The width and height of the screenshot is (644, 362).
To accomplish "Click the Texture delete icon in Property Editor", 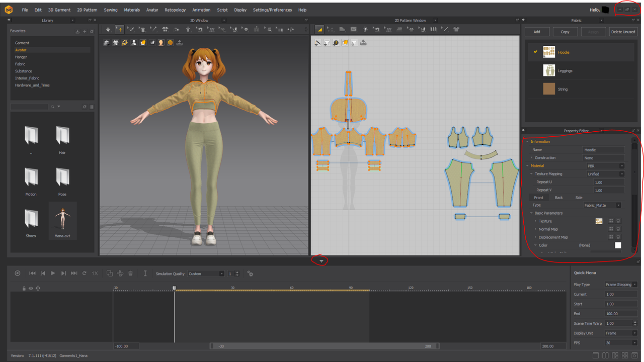I will click(618, 221).
